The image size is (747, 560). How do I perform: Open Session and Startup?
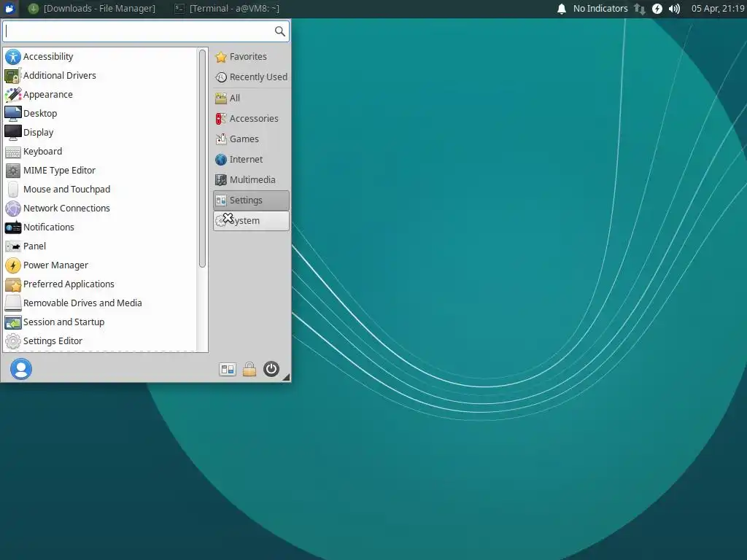100,322
